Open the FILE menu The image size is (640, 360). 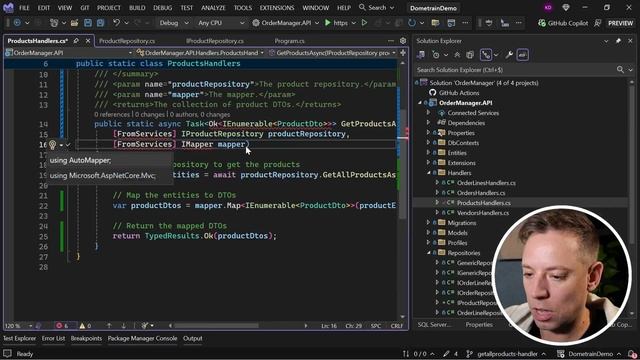point(24,8)
